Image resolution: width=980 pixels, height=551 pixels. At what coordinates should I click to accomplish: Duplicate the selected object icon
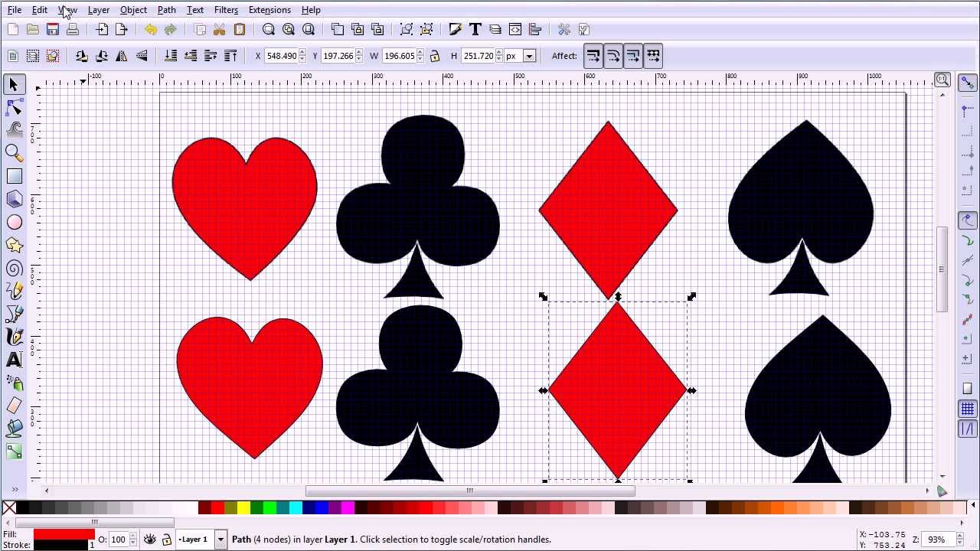coord(338,29)
